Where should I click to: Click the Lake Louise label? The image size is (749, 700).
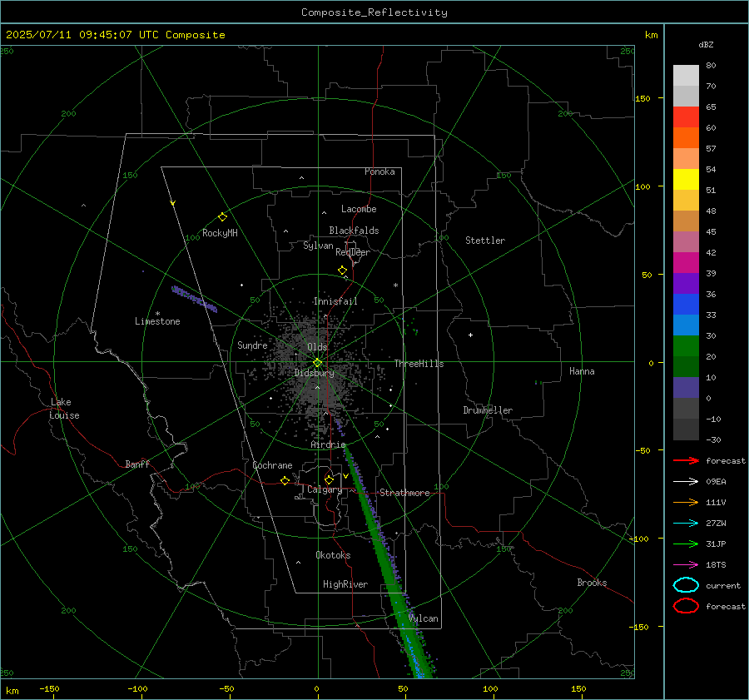(x=64, y=409)
